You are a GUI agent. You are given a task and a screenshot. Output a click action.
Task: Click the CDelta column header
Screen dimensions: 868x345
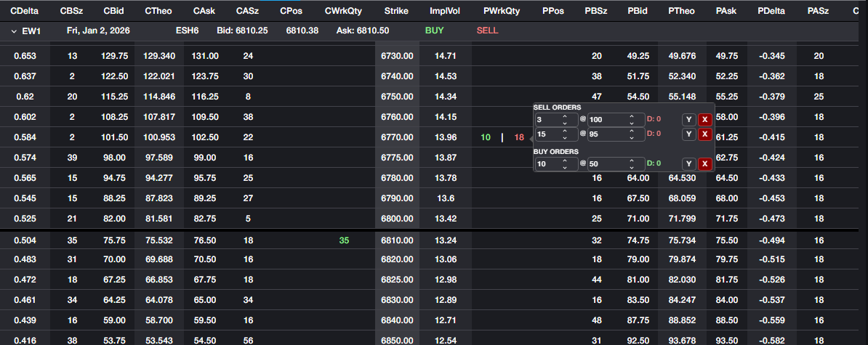(x=25, y=12)
